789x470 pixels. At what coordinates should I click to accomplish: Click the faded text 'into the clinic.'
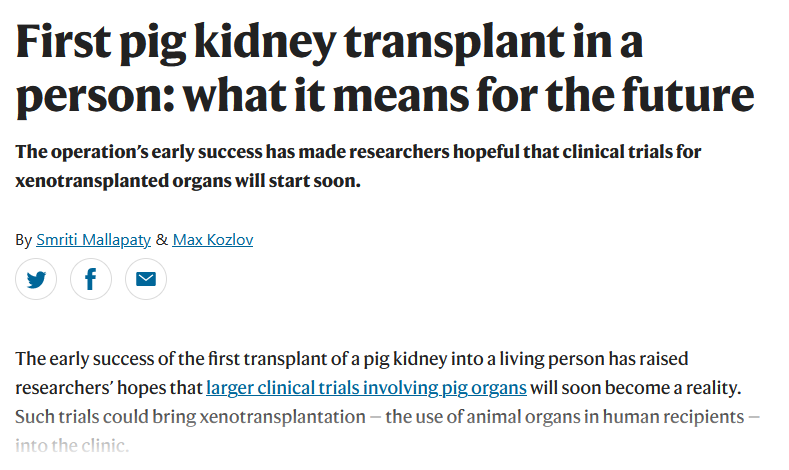72,445
